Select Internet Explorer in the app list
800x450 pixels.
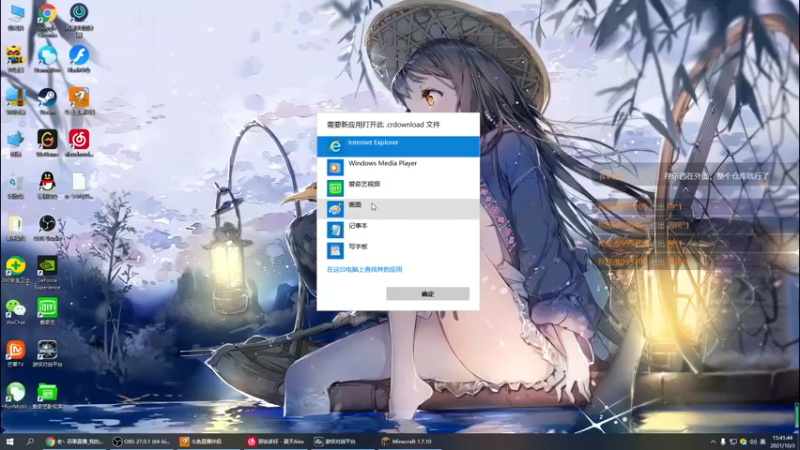click(x=398, y=146)
